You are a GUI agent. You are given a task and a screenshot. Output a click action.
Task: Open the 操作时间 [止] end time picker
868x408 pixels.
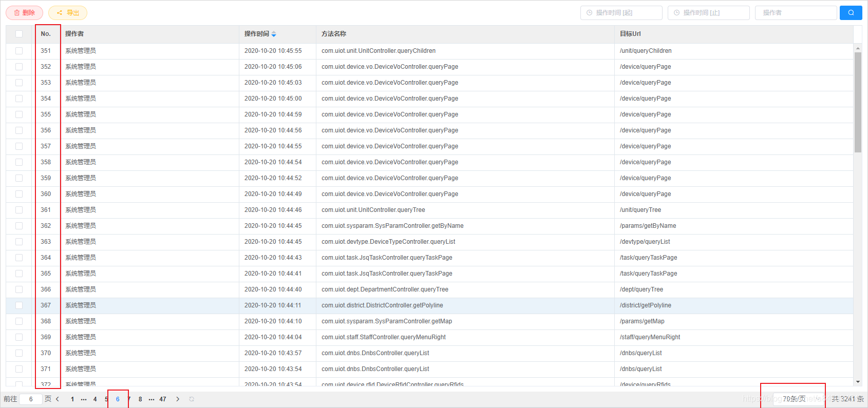tap(709, 13)
